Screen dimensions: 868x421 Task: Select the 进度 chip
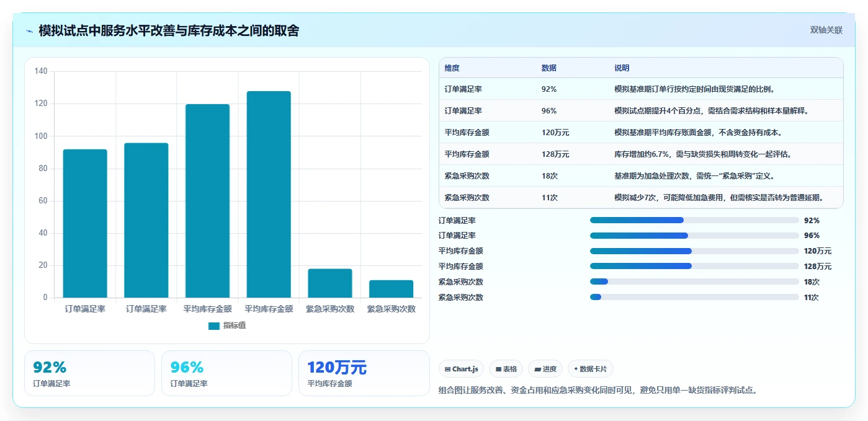(x=545, y=369)
